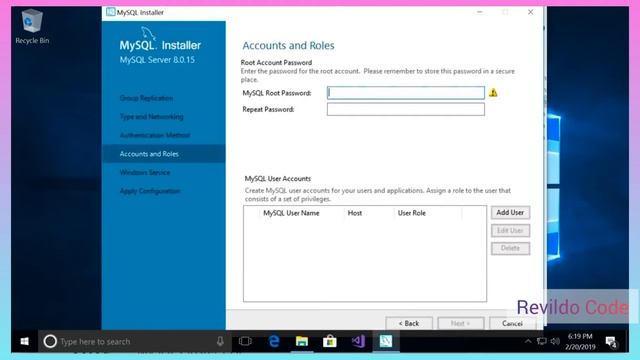Open Visual Studio from the taskbar
Image resolution: width=640 pixels, height=360 pixels.
(x=358, y=341)
